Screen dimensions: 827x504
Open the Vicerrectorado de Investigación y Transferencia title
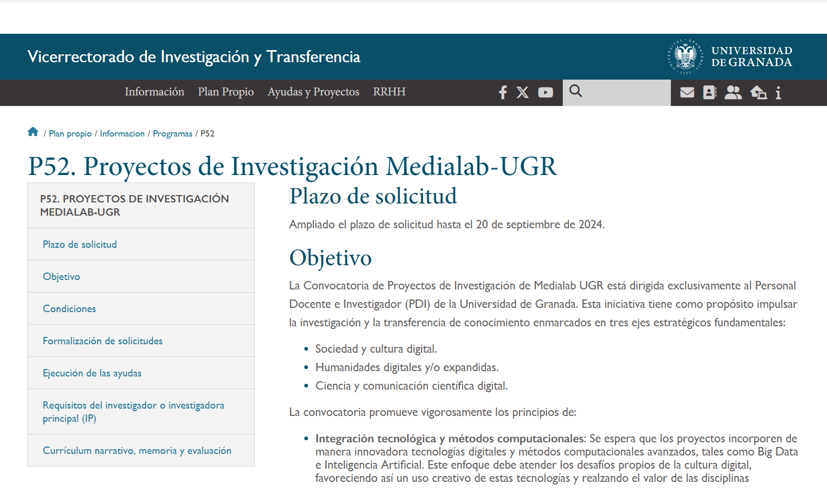pos(194,57)
